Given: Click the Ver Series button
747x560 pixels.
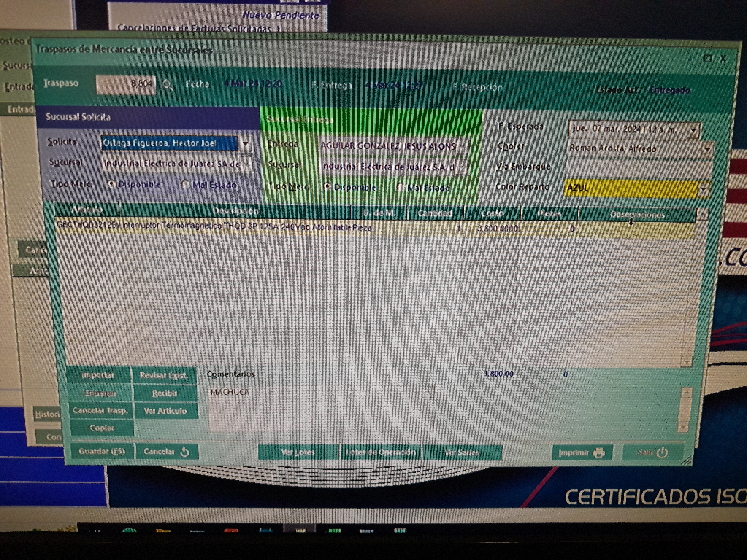Looking at the screenshot, I should point(462,453).
